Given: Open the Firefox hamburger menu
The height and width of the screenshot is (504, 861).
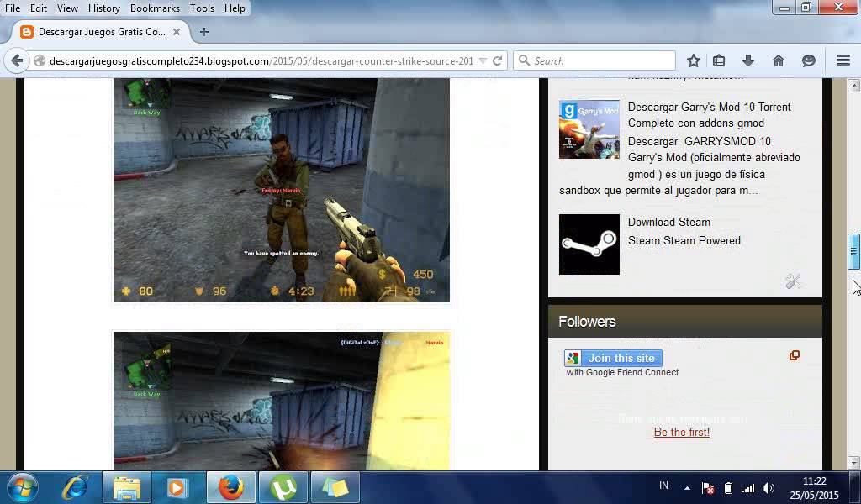Looking at the screenshot, I should pyautogui.click(x=843, y=60).
